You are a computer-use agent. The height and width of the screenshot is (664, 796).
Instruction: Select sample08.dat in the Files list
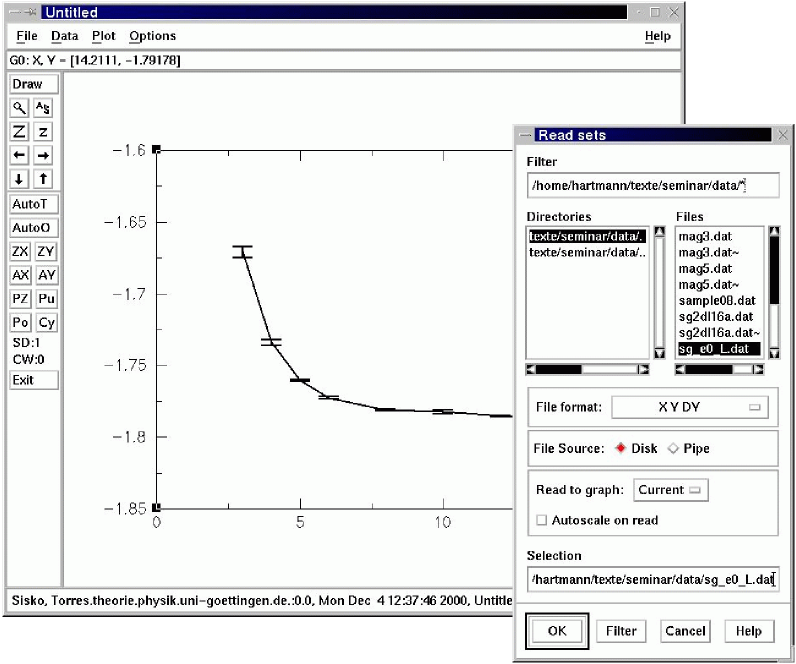pos(716,300)
